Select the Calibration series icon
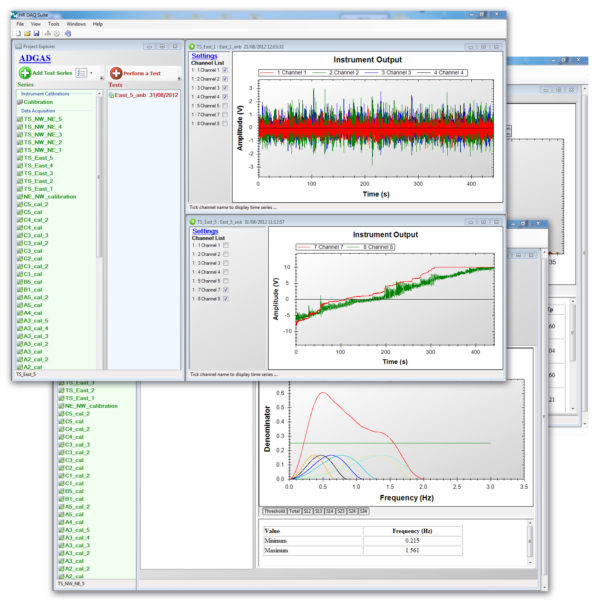This screenshot has width=600, height=600. 19,102
